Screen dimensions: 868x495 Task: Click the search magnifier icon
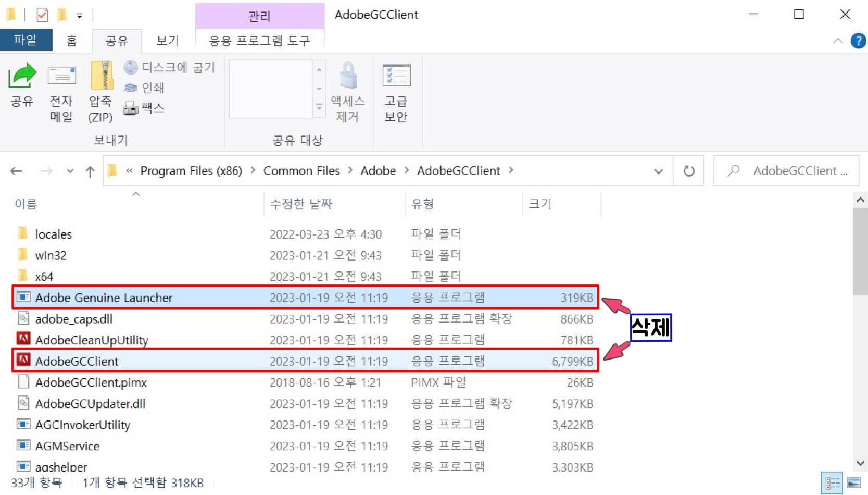coord(734,170)
